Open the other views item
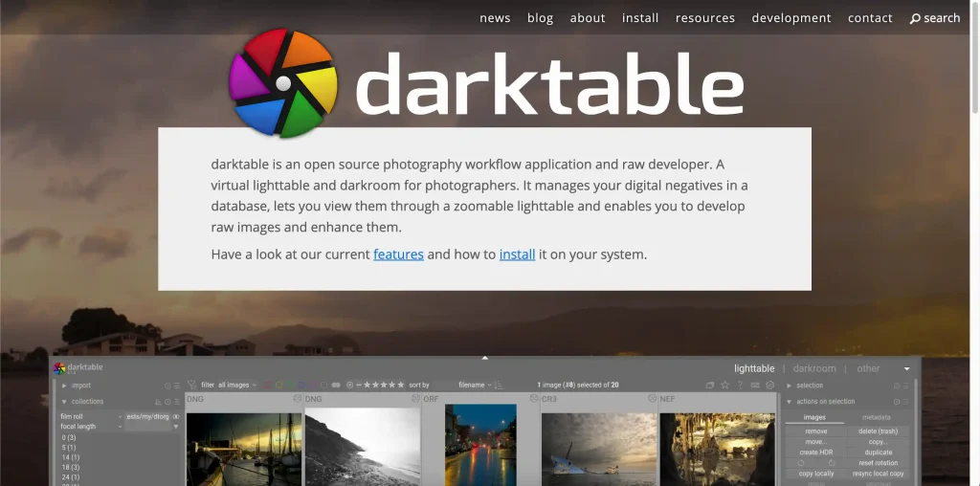 [x=868, y=368]
